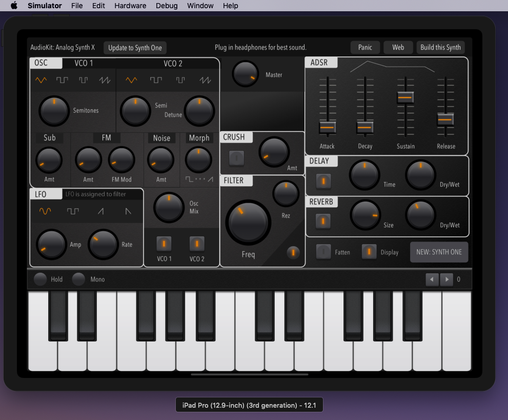
Task: Select VCO 2 triangle waveform
Action: tap(131, 79)
